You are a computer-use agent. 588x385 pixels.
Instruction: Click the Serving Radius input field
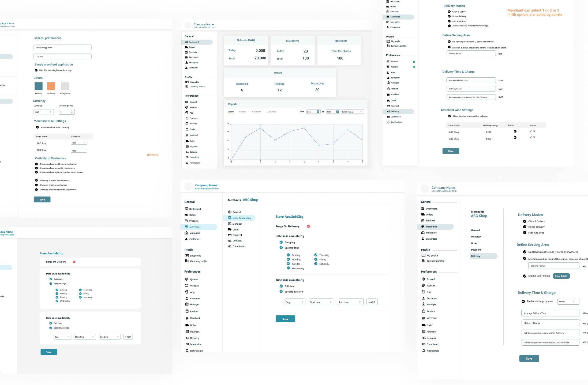[471, 53]
